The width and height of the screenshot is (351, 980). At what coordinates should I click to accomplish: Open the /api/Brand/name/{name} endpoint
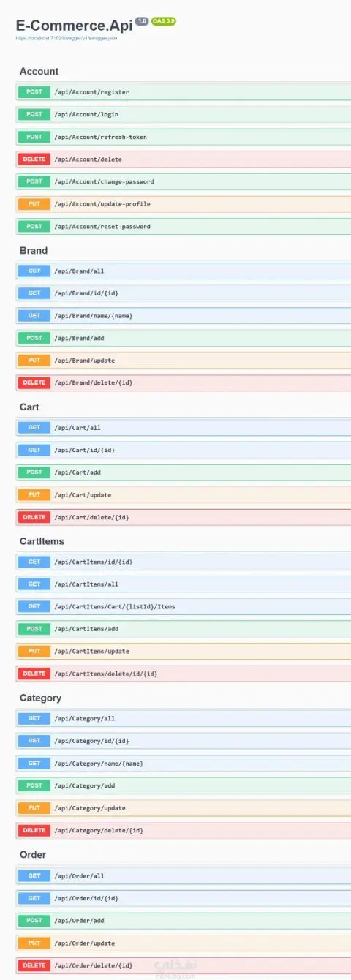coord(184,316)
